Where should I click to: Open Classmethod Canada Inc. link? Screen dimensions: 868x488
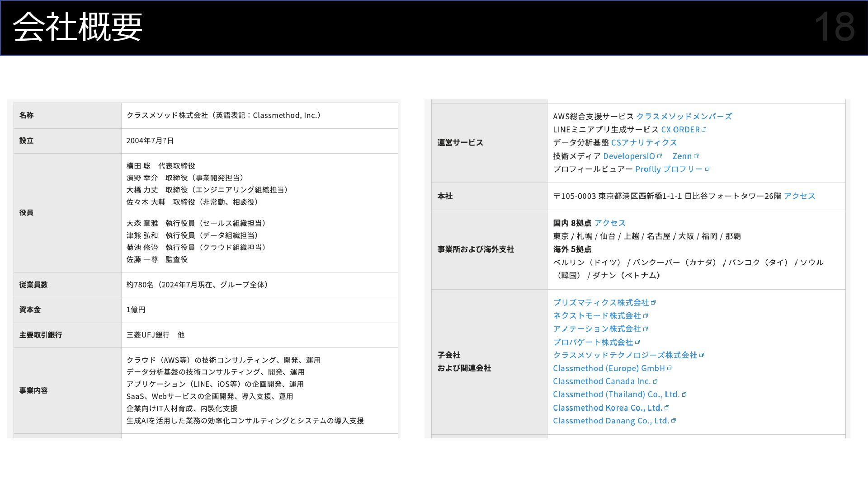[601, 381]
